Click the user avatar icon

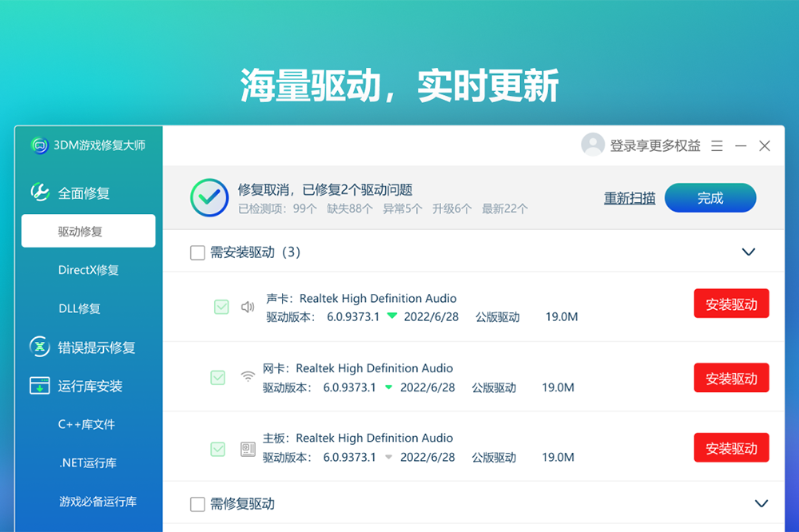(593, 145)
